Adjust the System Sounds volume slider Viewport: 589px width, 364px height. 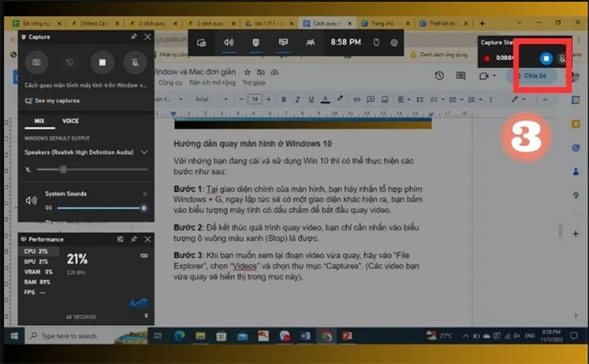(100, 208)
